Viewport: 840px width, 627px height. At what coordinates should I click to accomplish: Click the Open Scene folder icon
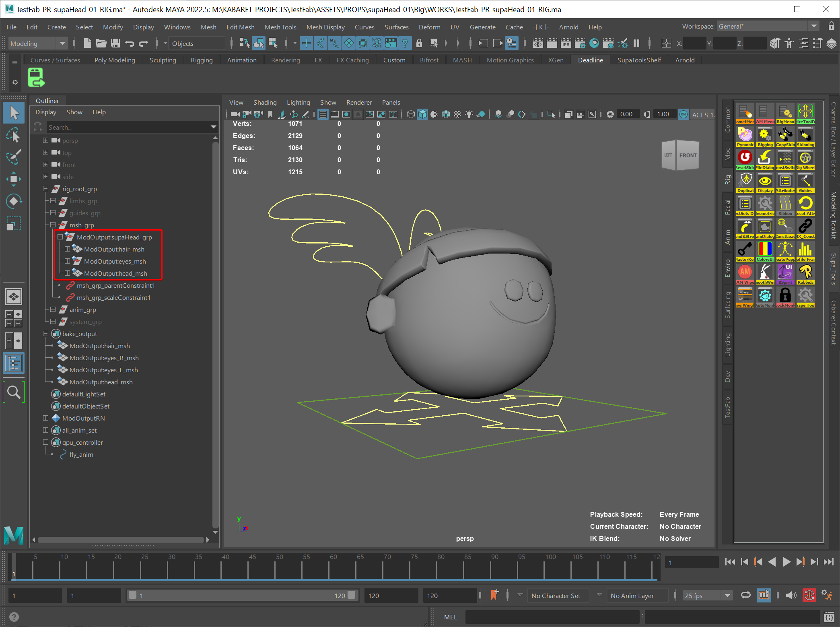pyautogui.click(x=101, y=43)
